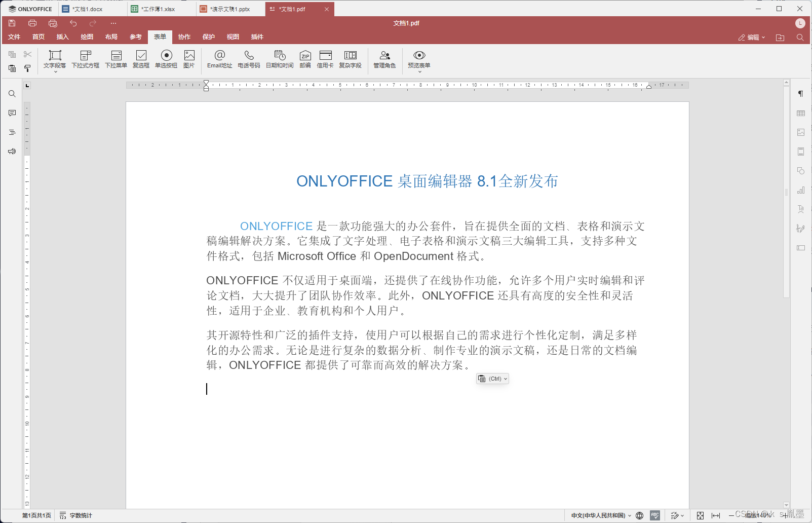Open form settings in right sidebar
The height and width of the screenshot is (523, 812).
(801, 248)
